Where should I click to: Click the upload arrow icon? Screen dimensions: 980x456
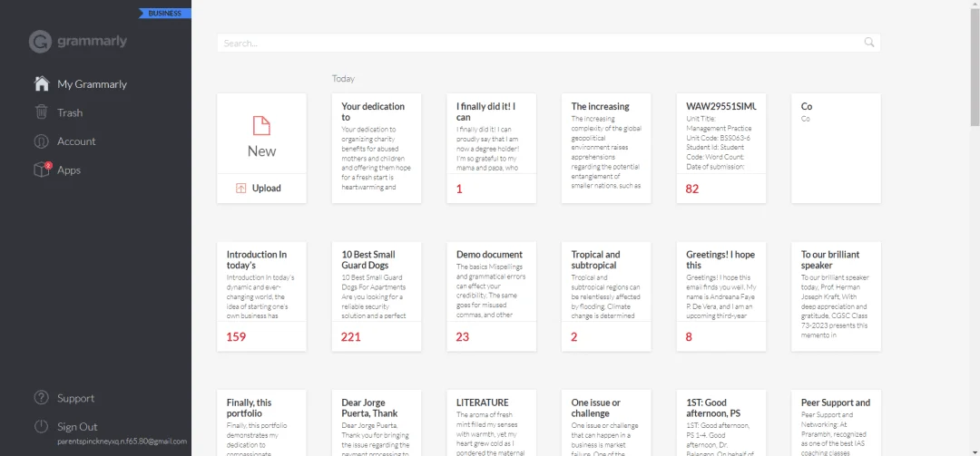[241, 188]
